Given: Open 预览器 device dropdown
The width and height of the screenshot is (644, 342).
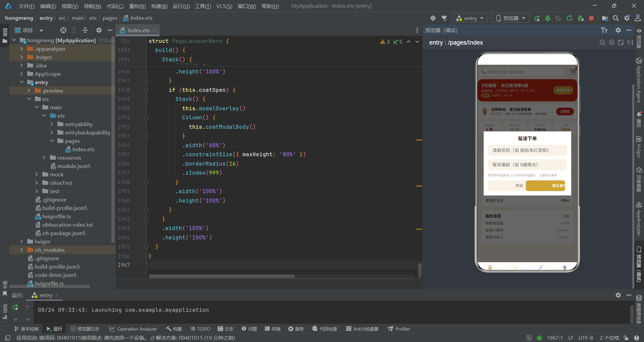Looking at the screenshot, I should (511, 18).
